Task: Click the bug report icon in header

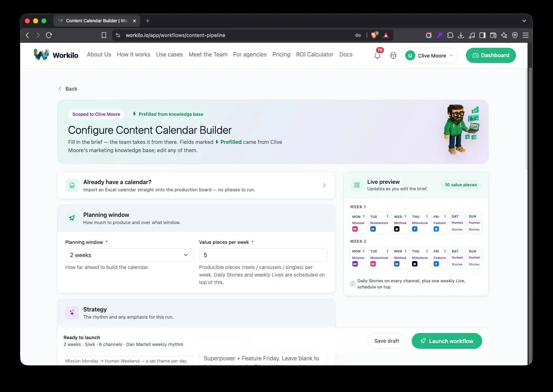Action: click(x=393, y=56)
